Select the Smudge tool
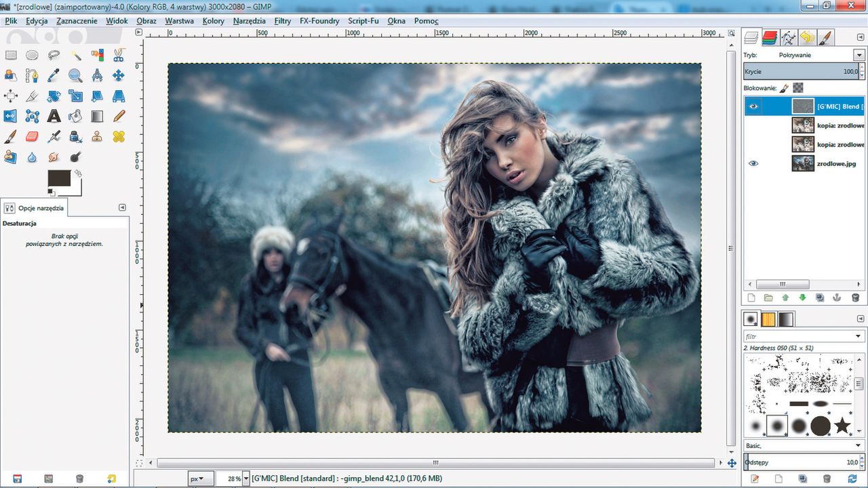This screenshot has height=488, width=868. [x=54, y=157]
